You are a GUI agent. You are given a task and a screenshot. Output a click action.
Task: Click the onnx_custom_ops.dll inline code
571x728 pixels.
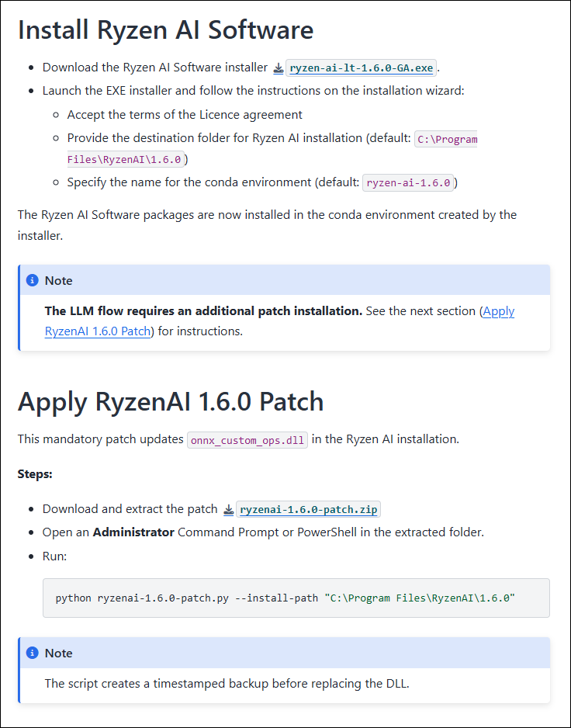(x=247, y=439)
